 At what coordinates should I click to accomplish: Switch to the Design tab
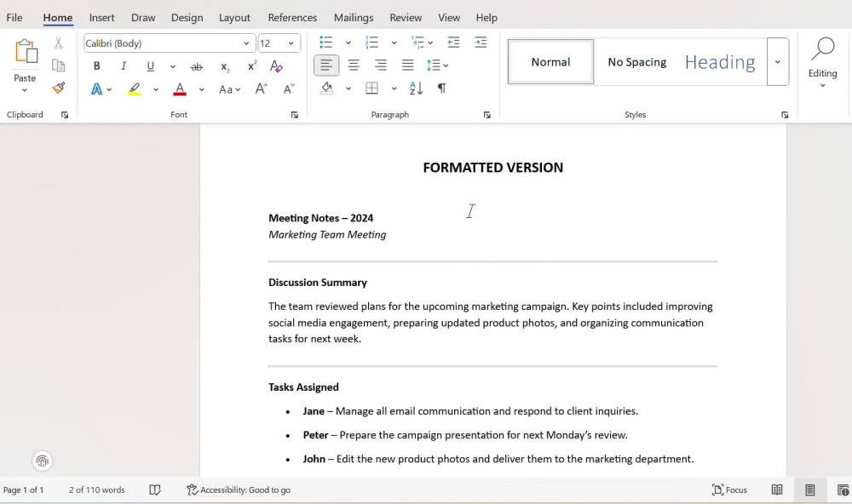[x=187, y=17]
